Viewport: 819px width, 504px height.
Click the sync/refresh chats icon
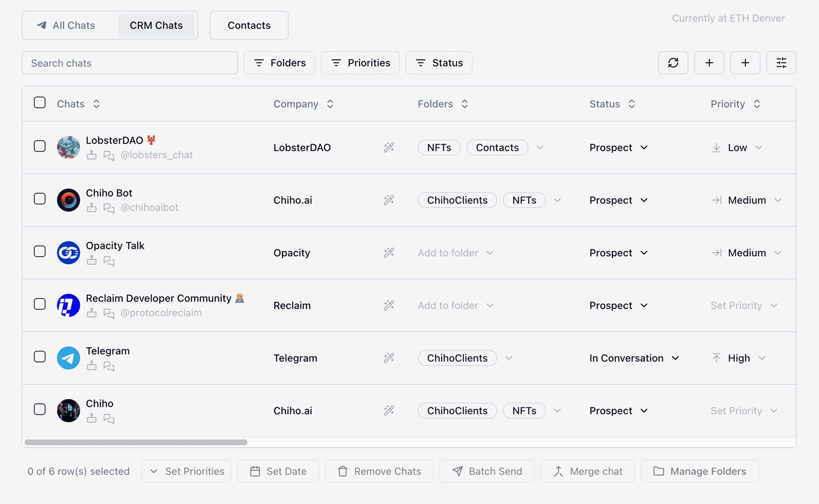pyautogui.click(x=673, y=63)
